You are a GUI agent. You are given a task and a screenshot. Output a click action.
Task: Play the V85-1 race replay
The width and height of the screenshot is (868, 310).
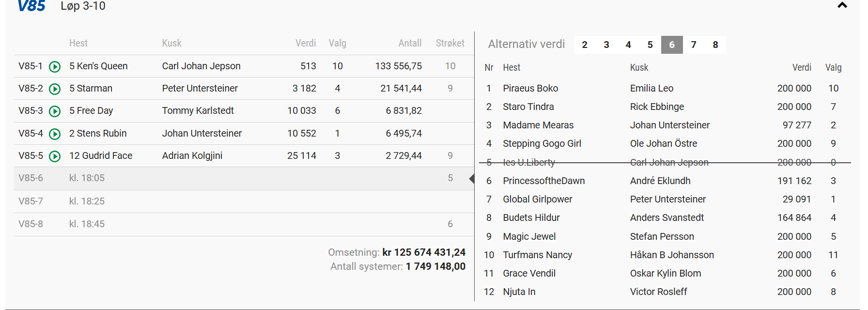55,67
